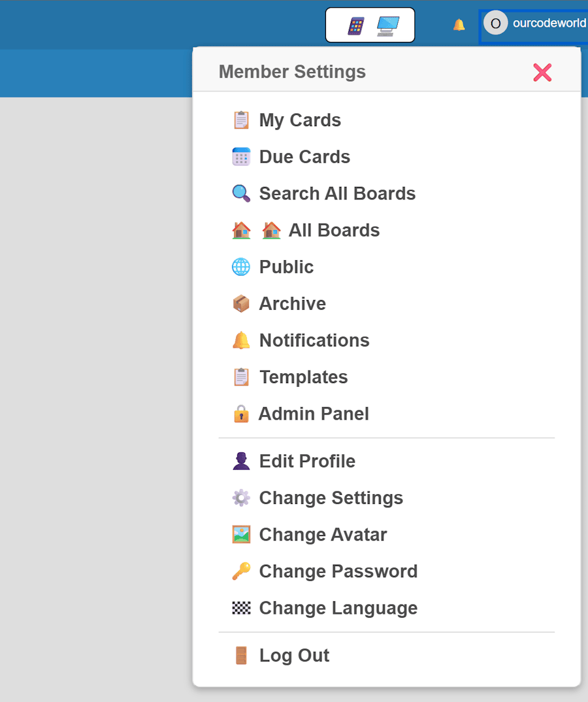Click the Change Settings gear icon

click(x=241, y=497)
